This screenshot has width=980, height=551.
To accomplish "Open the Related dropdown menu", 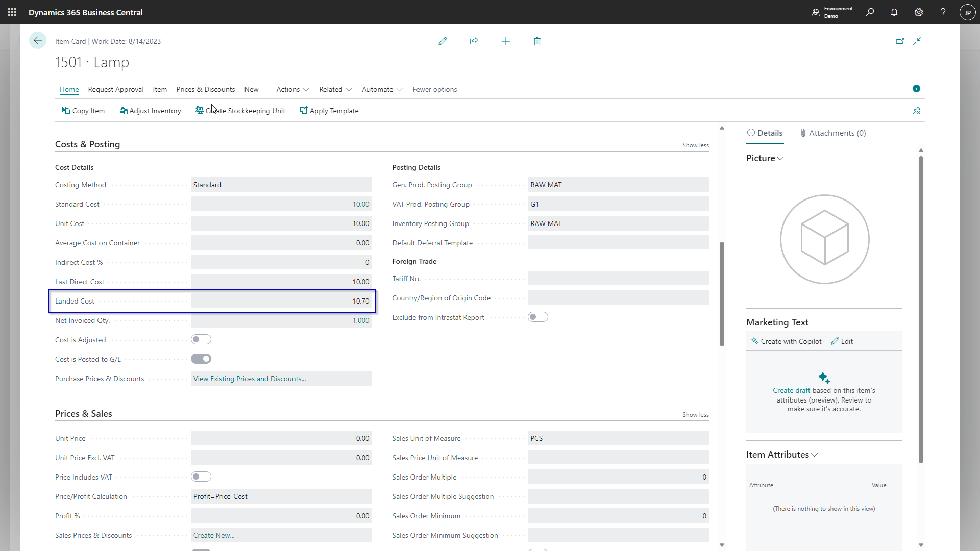I will tap(335, 89).
